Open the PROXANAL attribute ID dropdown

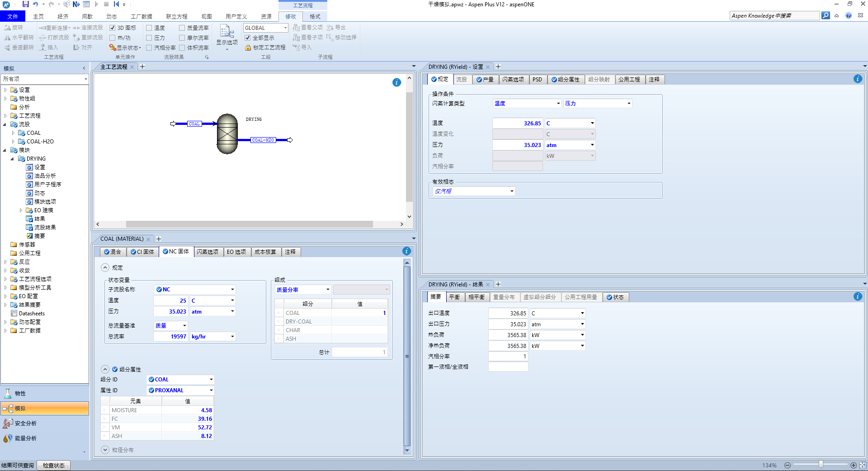pyautogui.click(x=211, y=390)
